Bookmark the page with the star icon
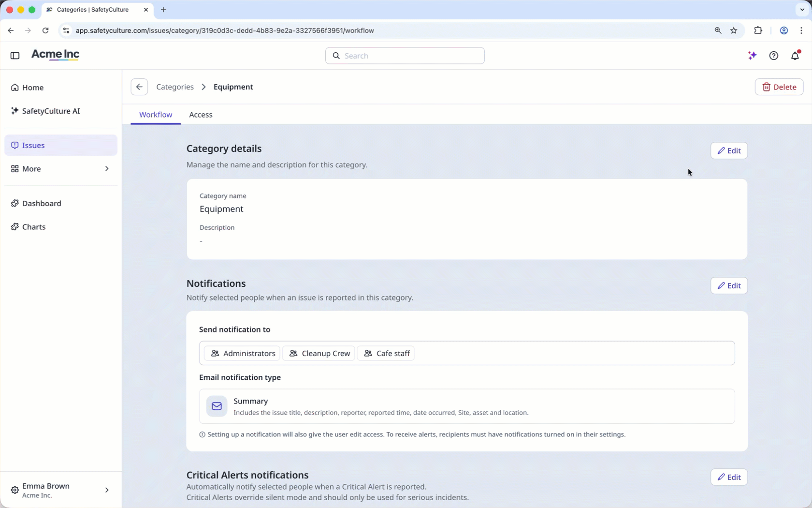This screenshot has height=508, width=812. (x=734, y=30)
